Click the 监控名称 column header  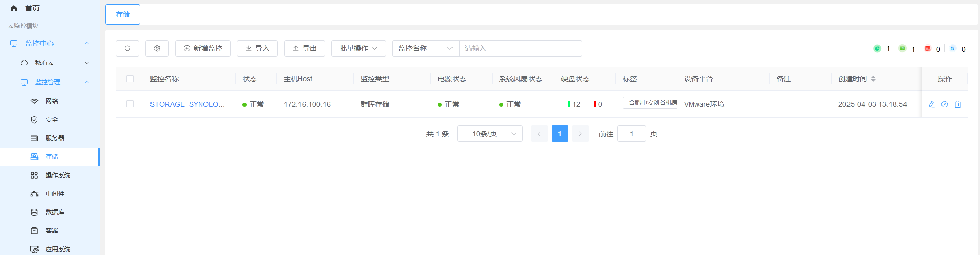(164, 79)
